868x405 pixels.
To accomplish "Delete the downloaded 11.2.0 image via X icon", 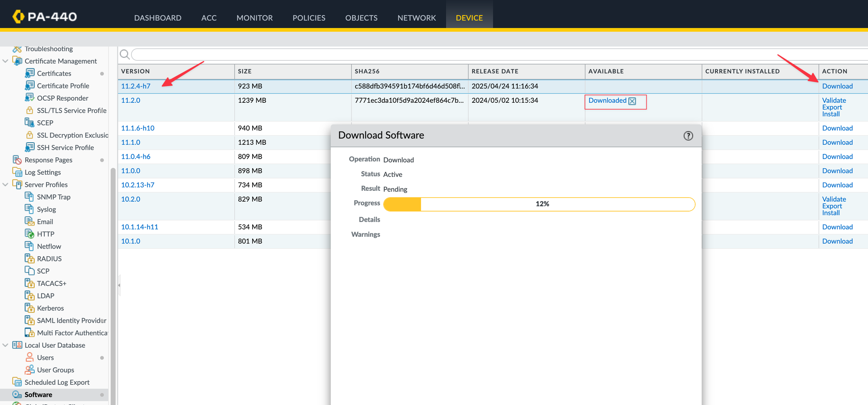I will 632,101.
